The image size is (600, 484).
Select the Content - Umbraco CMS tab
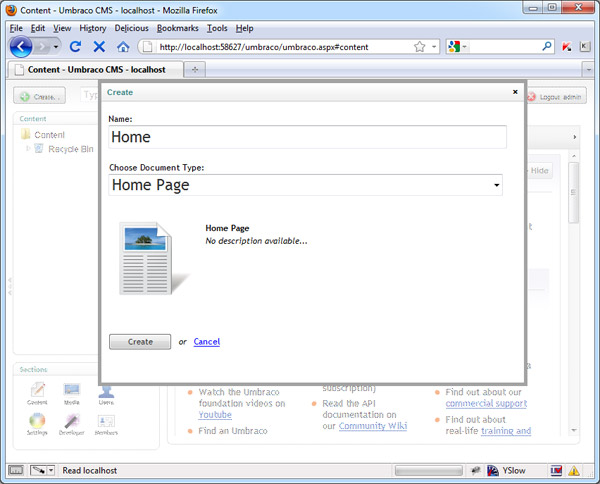(x=96, y=70)
